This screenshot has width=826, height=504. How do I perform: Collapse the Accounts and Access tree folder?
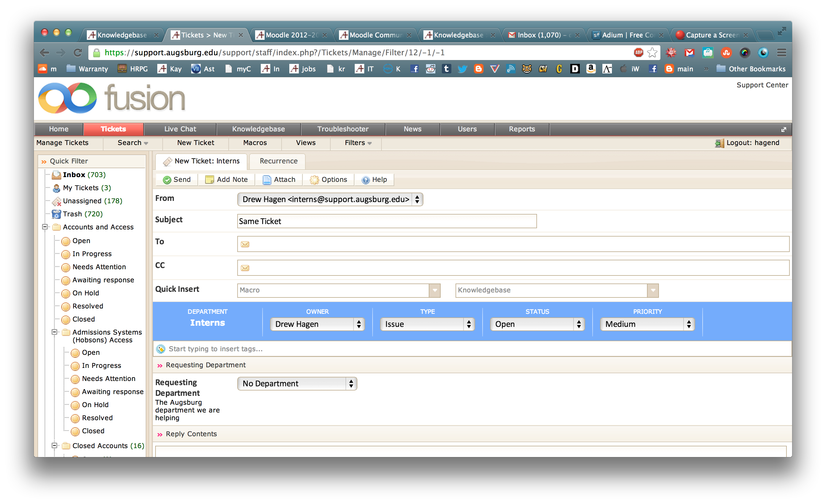pyautogui.click(x=45, y=227)
